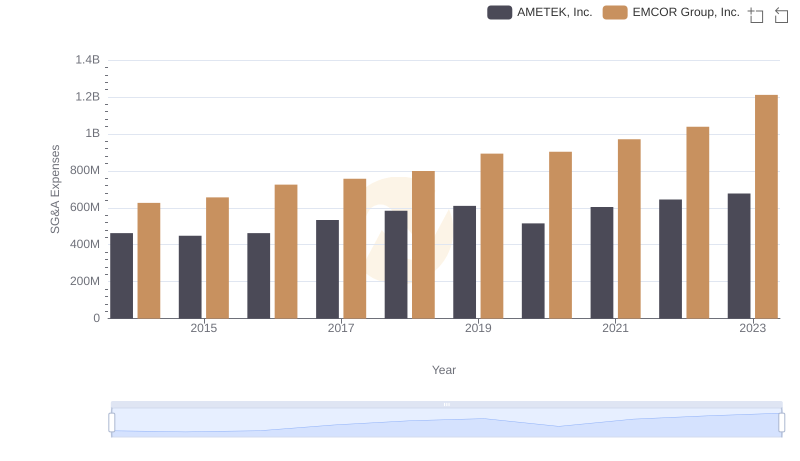Click the y-axis label 400M
The height and width of the screenshot is (461, 800).
[85, 244]
